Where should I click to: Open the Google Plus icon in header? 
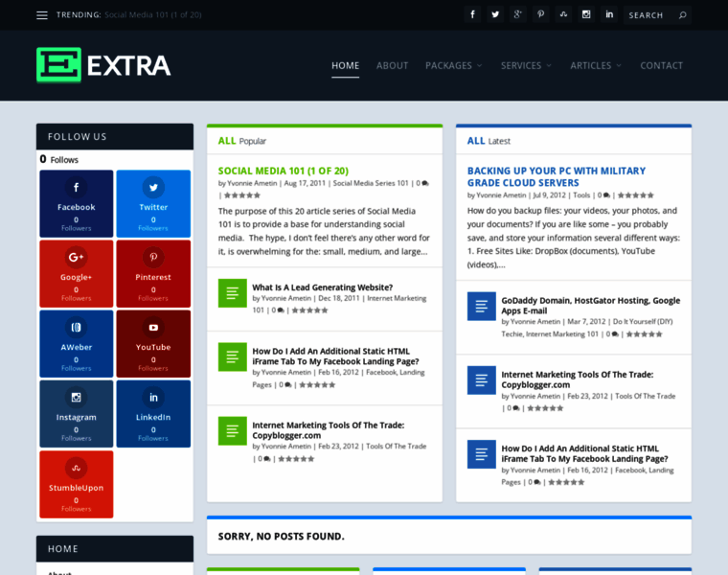click(x=518, y=14)
